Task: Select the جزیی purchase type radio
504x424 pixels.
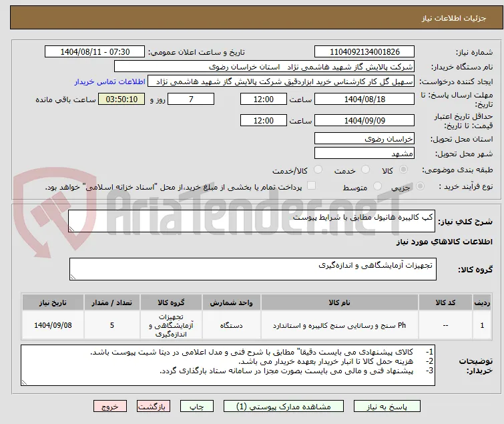Action: pos(420,186)
